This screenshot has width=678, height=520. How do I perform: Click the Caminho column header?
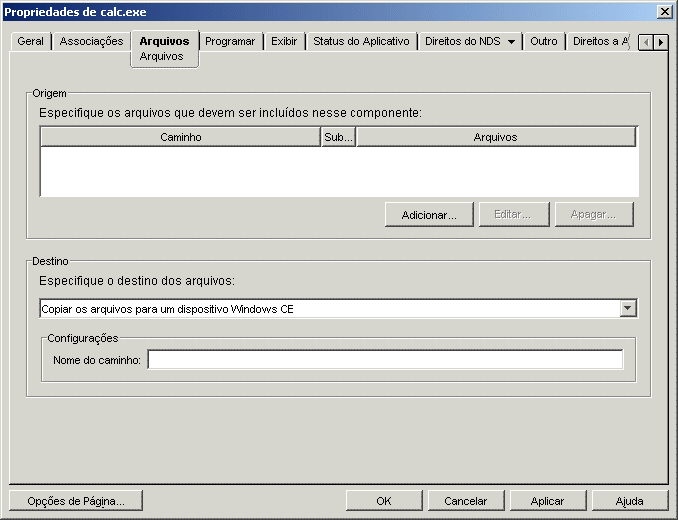180,137
